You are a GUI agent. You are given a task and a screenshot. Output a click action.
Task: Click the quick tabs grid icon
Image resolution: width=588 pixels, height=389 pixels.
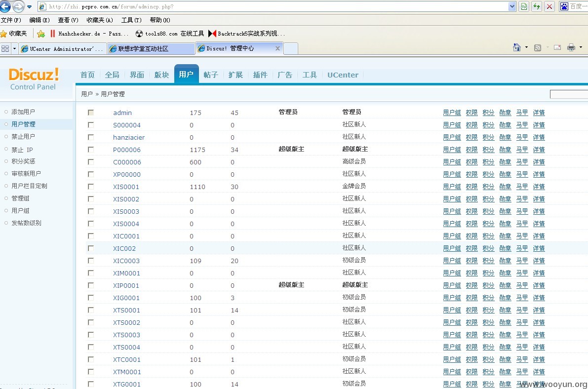[x=5, y=48]
